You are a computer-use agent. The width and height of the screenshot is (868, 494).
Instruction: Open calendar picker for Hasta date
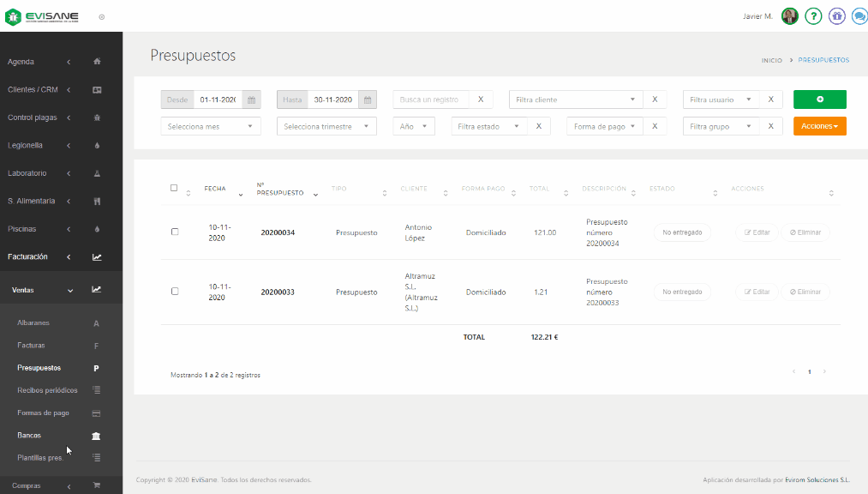367,99
